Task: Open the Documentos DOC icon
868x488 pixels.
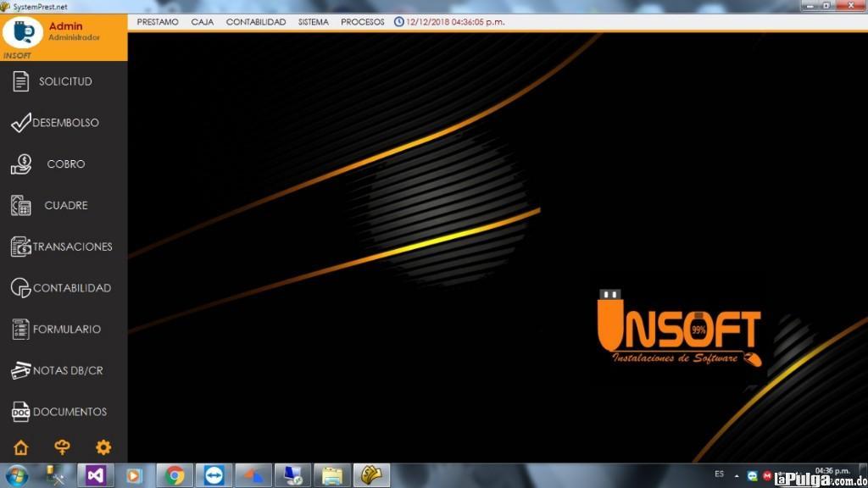Action: [20, 413]
